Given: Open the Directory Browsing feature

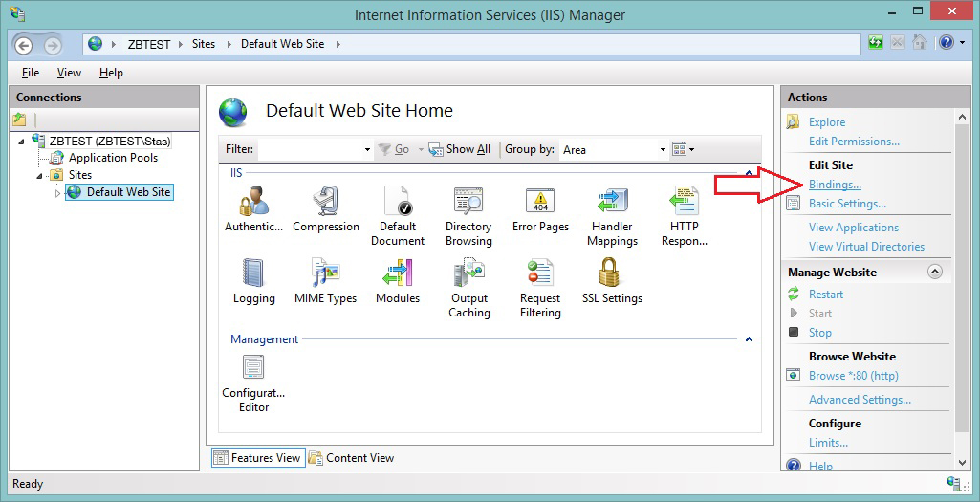Looking at the screenshot, I should 468,202.
